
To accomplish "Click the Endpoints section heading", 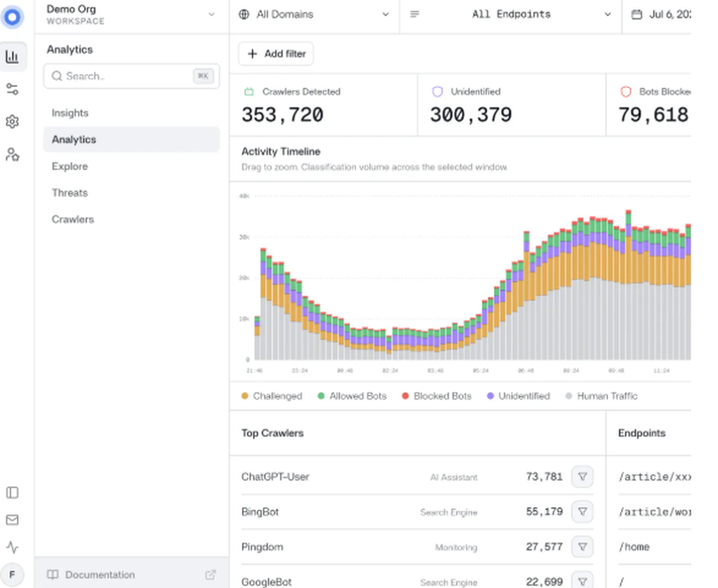I will coord(641,433).
